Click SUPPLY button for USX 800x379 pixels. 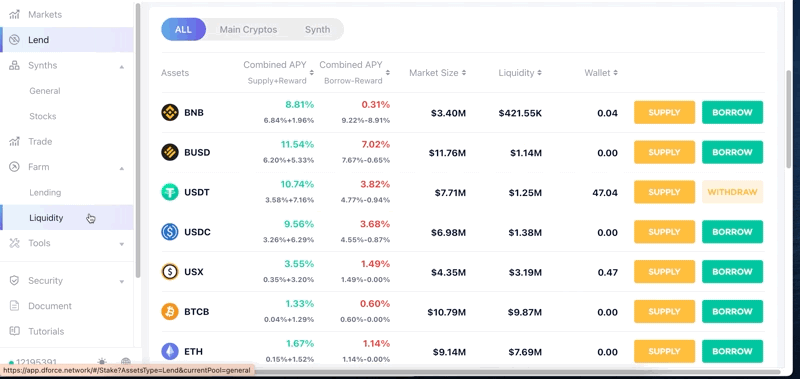pos(664,271)
